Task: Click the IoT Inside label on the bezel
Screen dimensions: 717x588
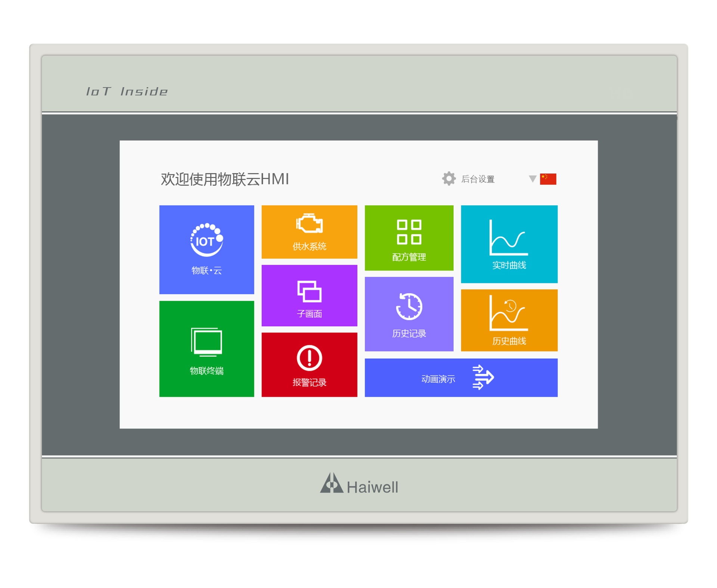Action: 127,91
